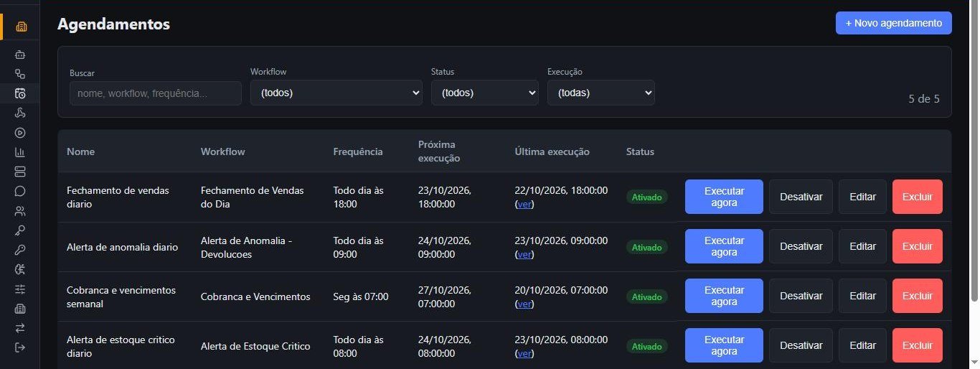
Task: Edit the Fechamento de vendas diario schedule
Action: coord(863,197)
